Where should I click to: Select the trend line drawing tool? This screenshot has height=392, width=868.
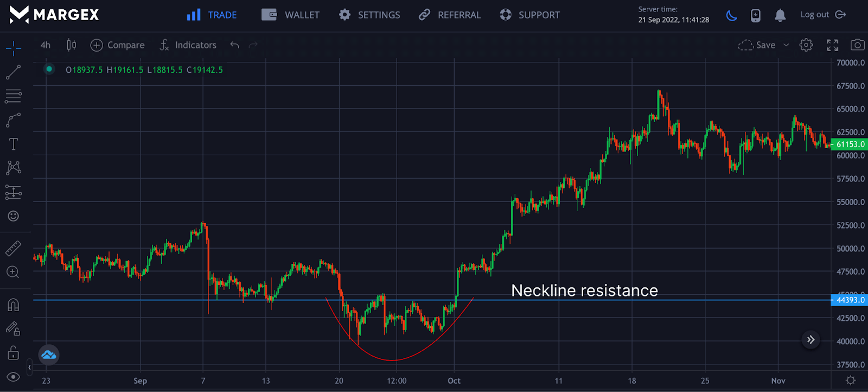14,72
